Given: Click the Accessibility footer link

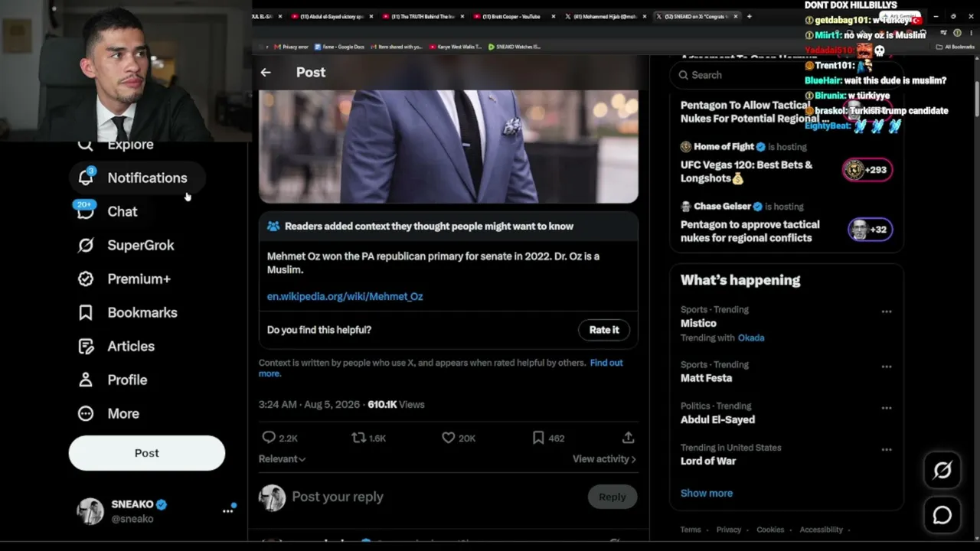Looking at the screenshot, I should coord(822,530).
